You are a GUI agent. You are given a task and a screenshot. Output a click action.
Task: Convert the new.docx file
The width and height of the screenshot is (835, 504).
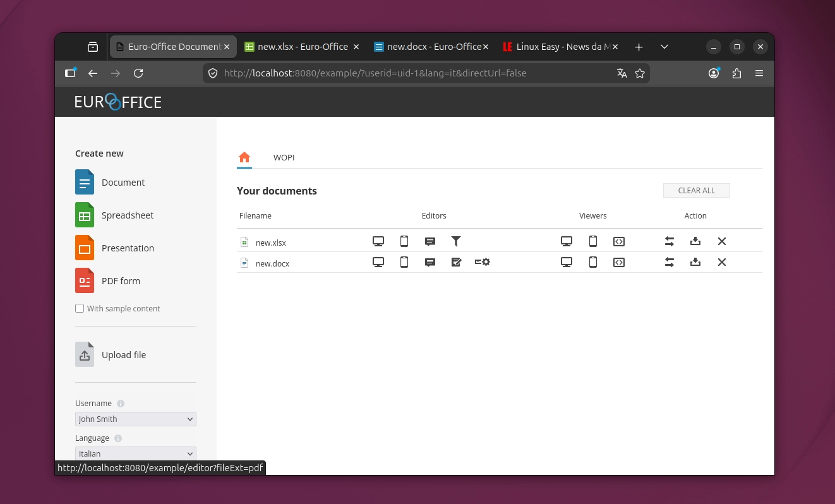[x=670, y=262]
